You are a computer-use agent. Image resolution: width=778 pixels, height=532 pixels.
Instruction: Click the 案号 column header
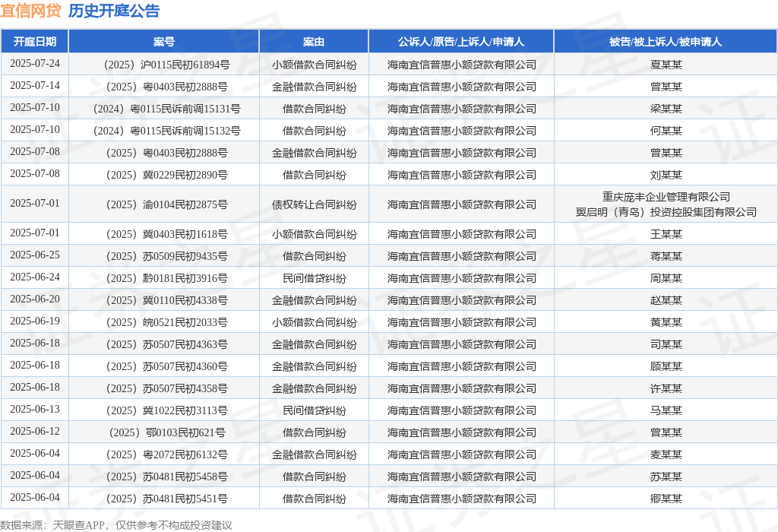164,42
